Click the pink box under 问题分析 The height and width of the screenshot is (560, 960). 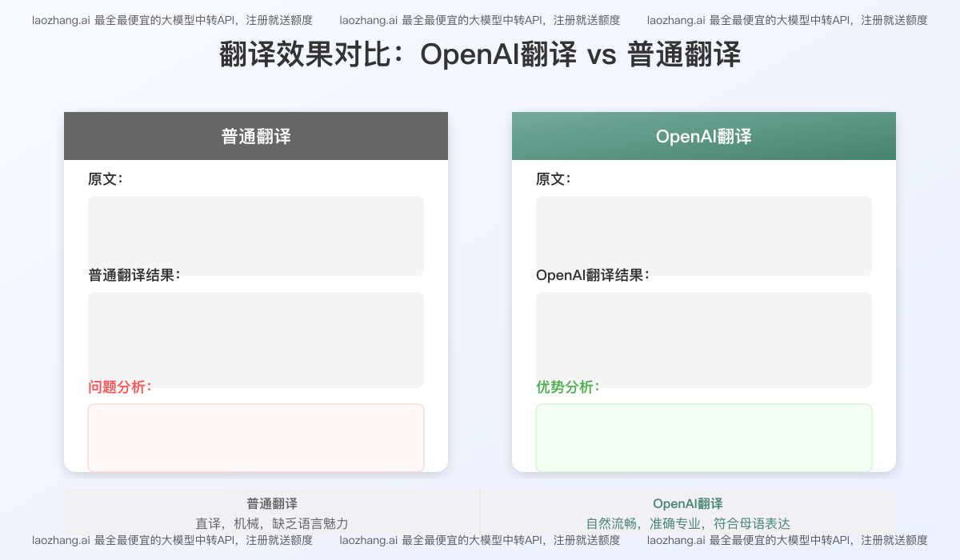pos(256,438)
